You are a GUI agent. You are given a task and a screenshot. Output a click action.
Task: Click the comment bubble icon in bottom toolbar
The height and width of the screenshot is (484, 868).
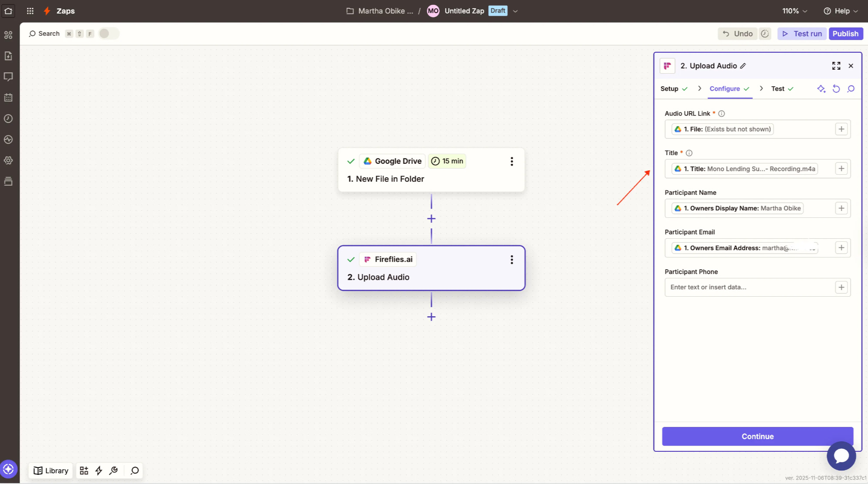tap(135, 470)
